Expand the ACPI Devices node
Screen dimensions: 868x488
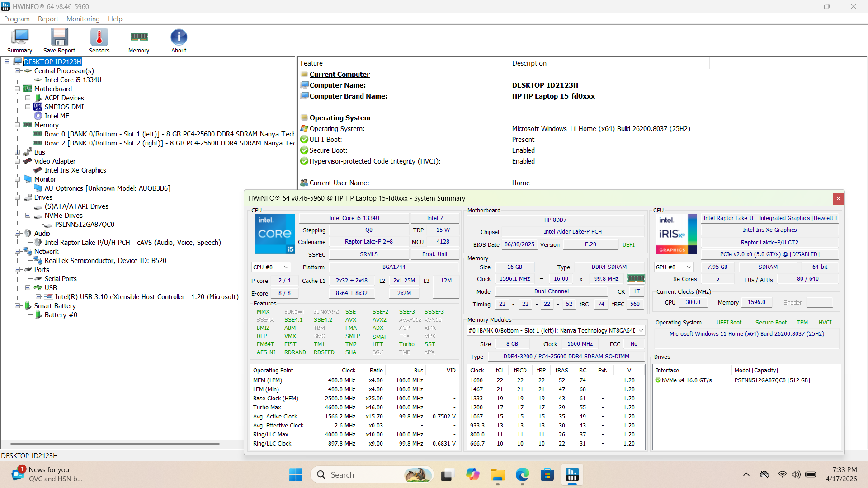(x=28, y=98)
